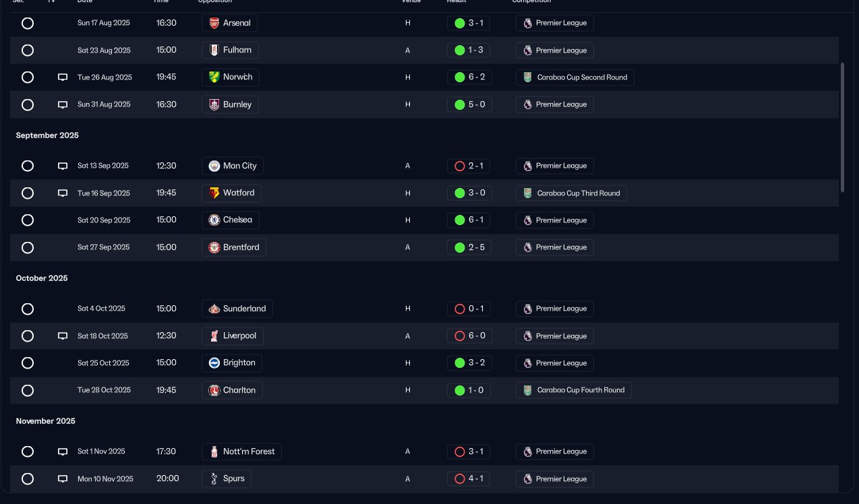
Task: Click the Man City badge icon
Action: tap(214, 166)
